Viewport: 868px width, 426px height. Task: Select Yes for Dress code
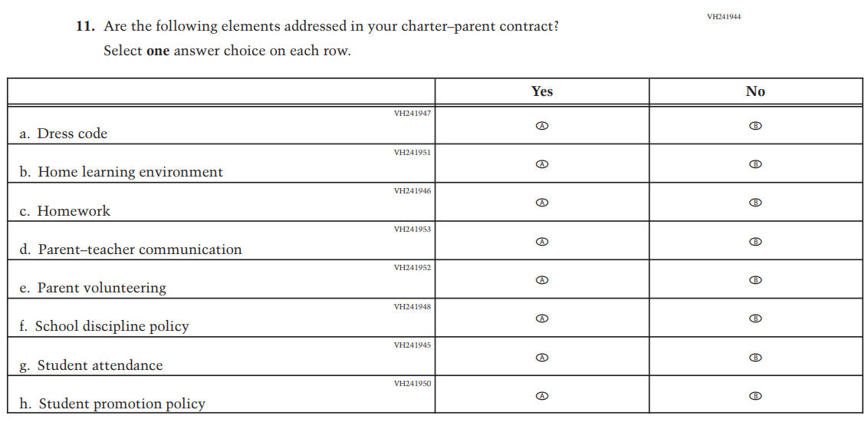[541, 125]
